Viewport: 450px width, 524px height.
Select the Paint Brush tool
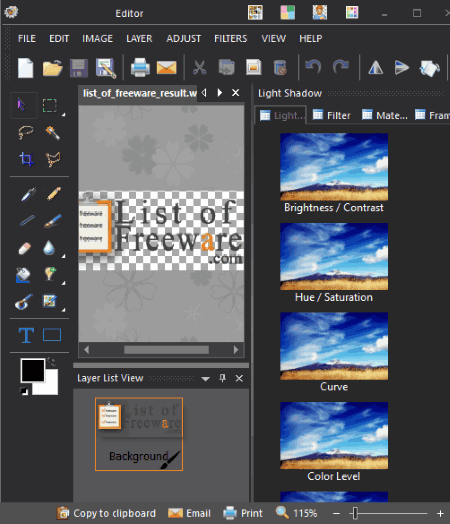(x=53, y=221)
